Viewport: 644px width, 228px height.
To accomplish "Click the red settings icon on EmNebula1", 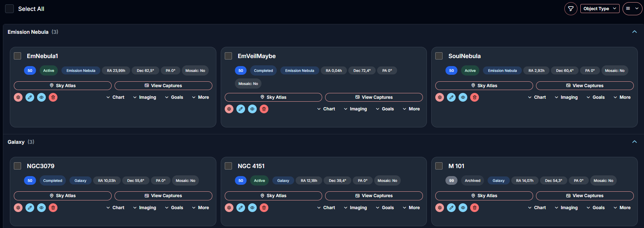I will 18,97.
